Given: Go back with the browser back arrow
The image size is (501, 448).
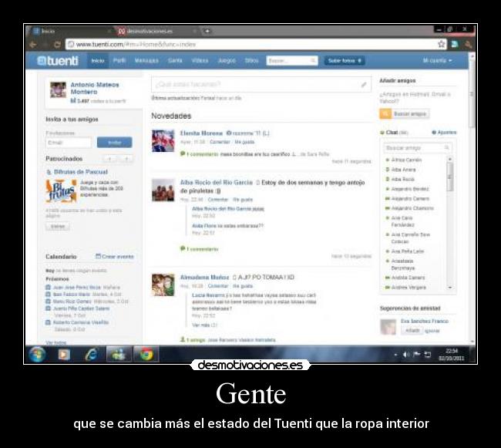Looking at the screenshot, I should [x=33, y=45].
